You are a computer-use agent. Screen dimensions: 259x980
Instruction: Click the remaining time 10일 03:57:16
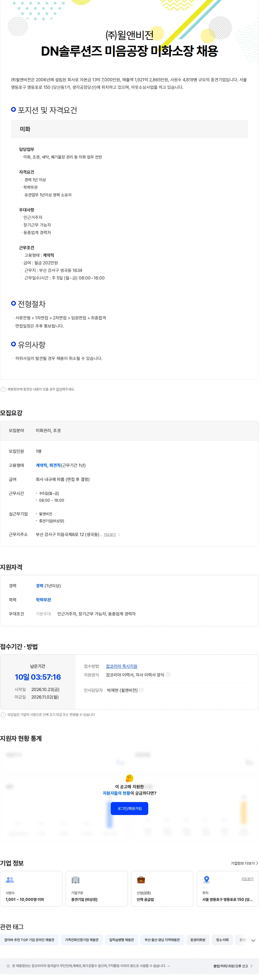click(x=38, y=677)
